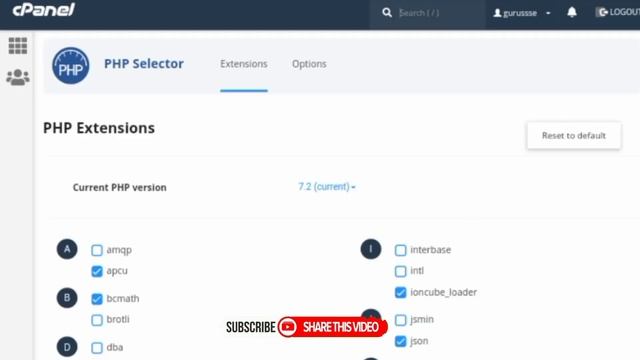Enable the interbase extension checkbox
This screenshot has width=640, height=360.
400,250
